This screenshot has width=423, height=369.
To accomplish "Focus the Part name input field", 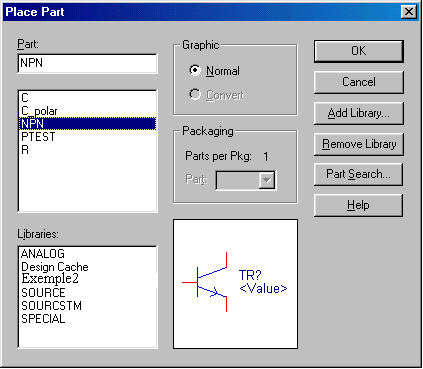I will coord(87,63).
